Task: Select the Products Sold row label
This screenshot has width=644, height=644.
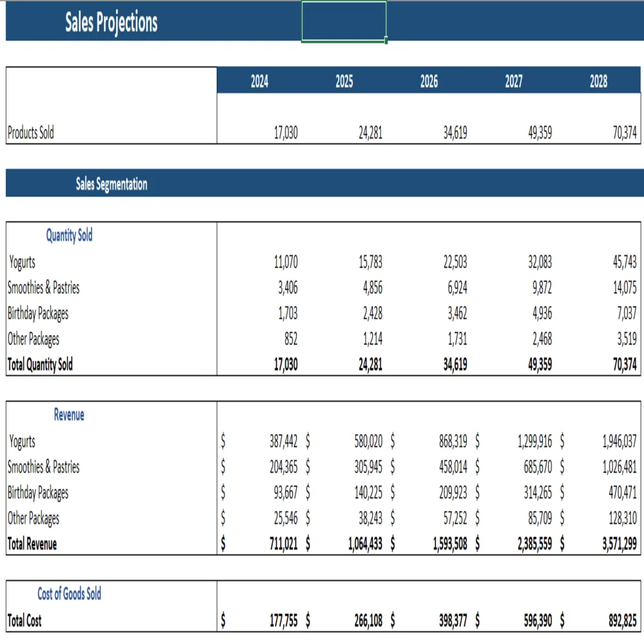Action: (x=31, y=133)
